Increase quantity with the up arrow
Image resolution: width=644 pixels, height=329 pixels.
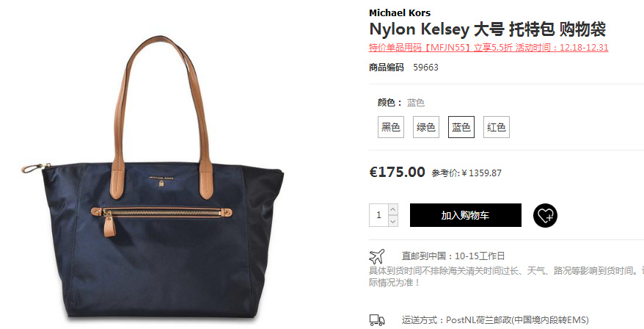click(393, 209)
